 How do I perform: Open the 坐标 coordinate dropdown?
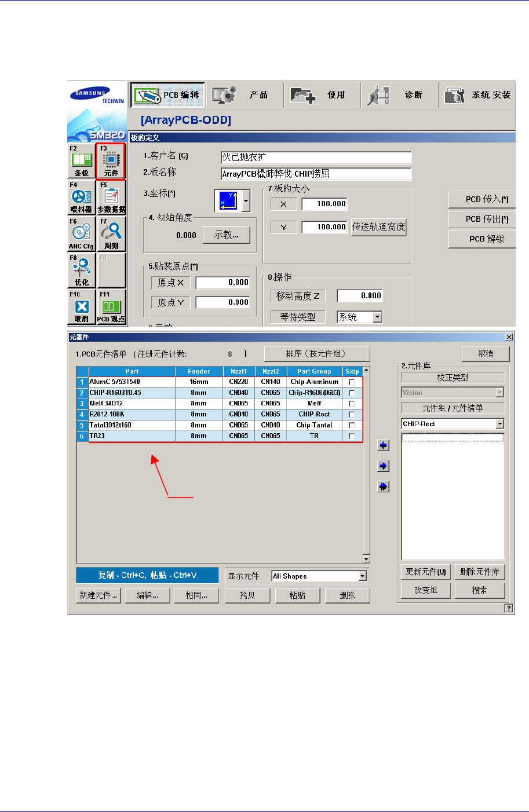pyautogui.click(x=246, y=201)
